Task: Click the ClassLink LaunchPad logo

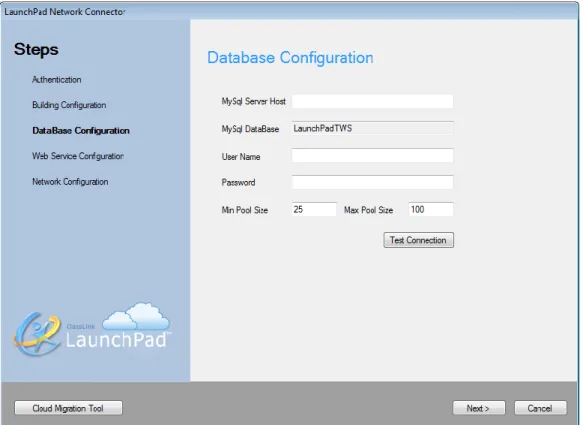Action: (92, 330)
